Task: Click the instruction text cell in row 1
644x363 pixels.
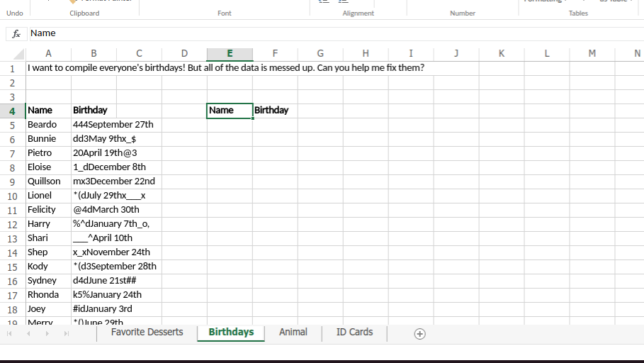Action: point(226,68)
